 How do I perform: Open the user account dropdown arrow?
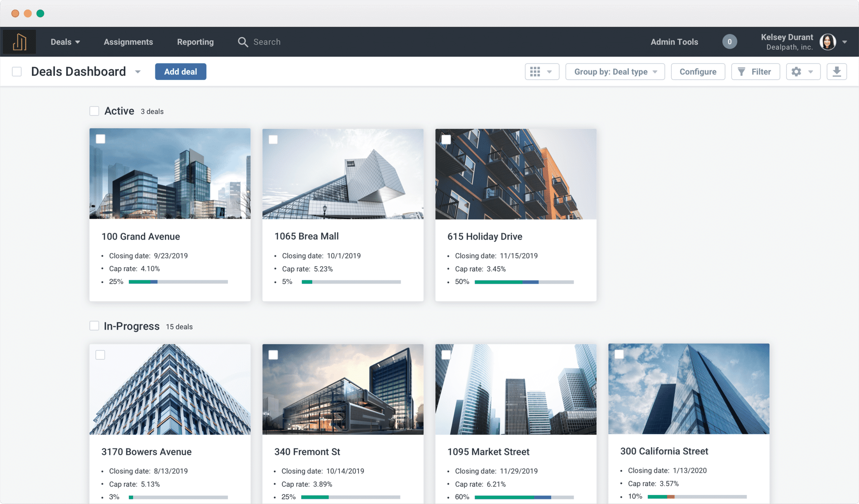pos(845,42)
